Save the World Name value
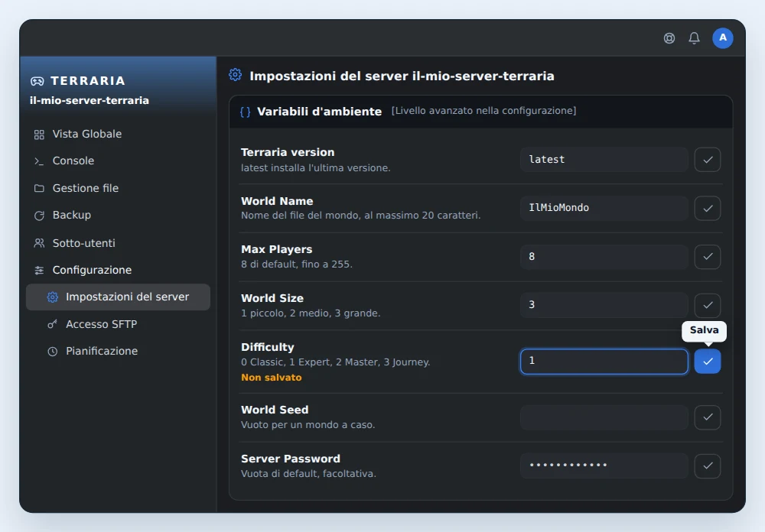Screen dimensions: 765x532 coord(708,208)
